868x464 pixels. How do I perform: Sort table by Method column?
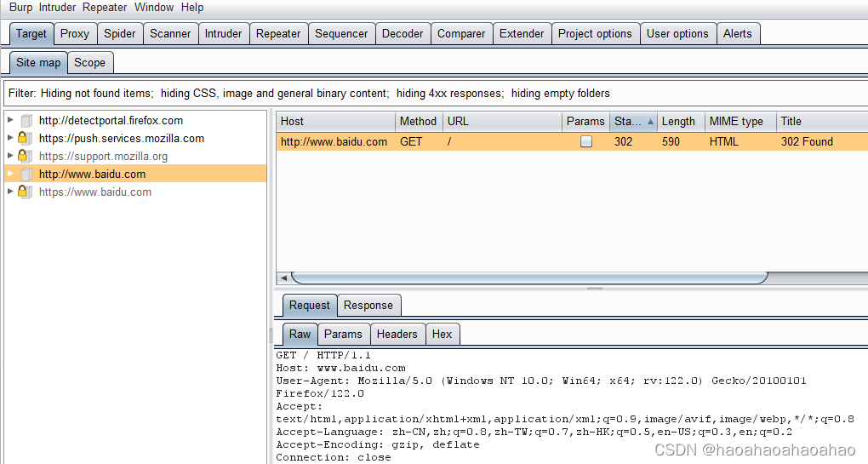point(419,121)
